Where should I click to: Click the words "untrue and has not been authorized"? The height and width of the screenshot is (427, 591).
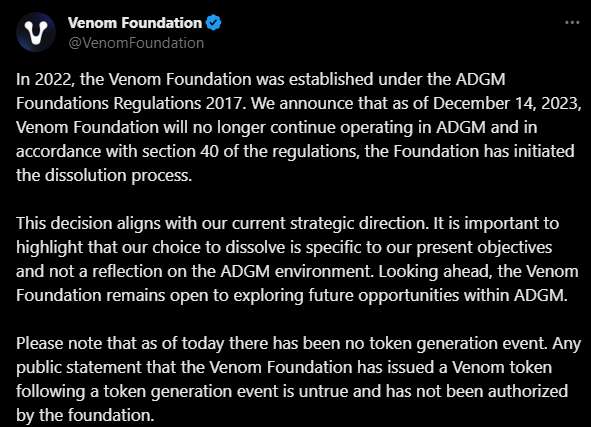(433, 392)
